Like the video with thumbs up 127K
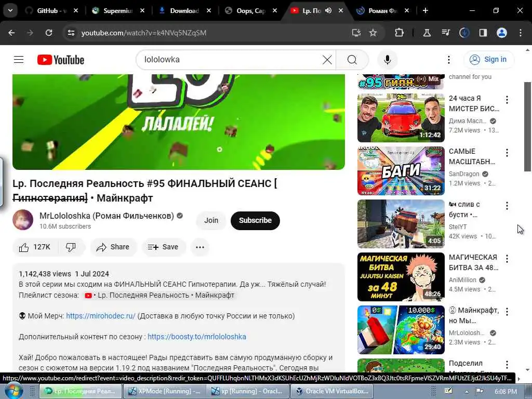The image size is (532, 399). pyautogui.click(x=35, y=247)
